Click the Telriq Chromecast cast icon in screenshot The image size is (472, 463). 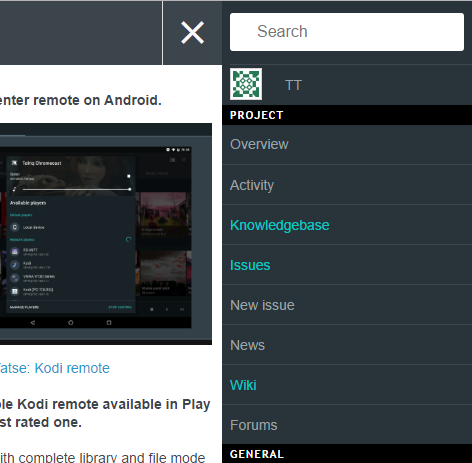coord(14,163)
